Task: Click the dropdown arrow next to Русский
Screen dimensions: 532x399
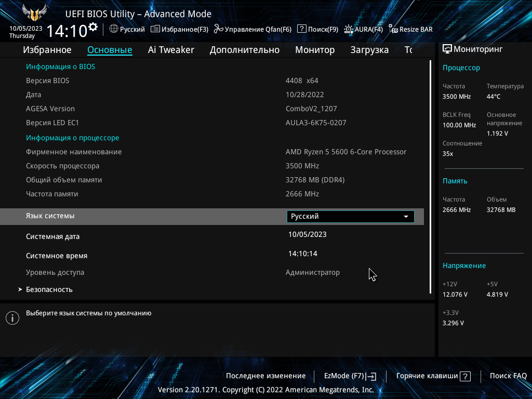Action: pos(406,217)
